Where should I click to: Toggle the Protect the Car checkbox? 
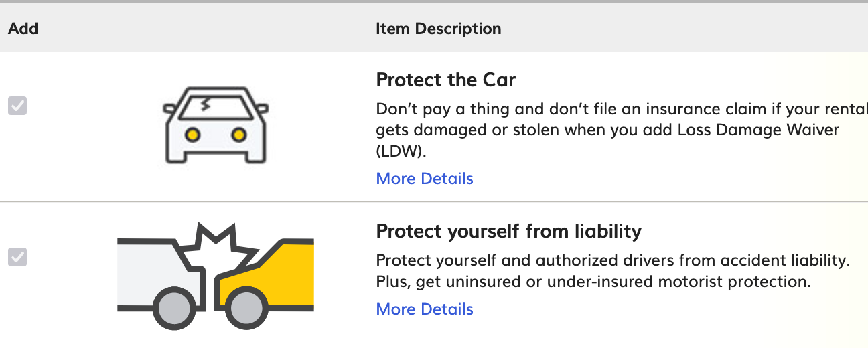(x=17, y=106)
